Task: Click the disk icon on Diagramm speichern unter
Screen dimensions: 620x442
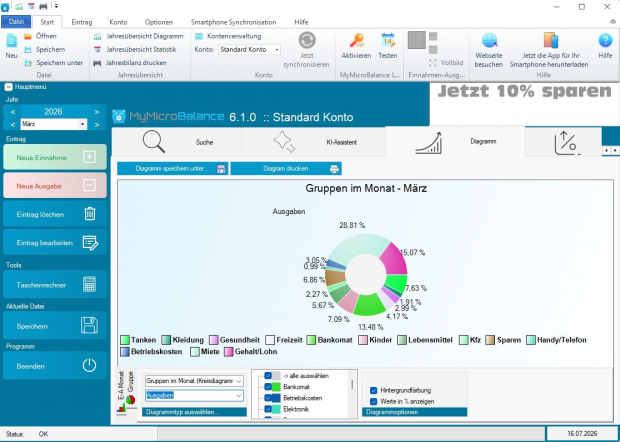Action: [221, 169]
